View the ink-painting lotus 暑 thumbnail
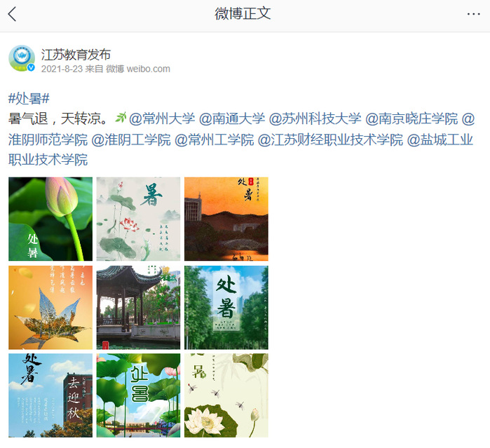The height and width of the screenshot is (448, 490). 138,219
